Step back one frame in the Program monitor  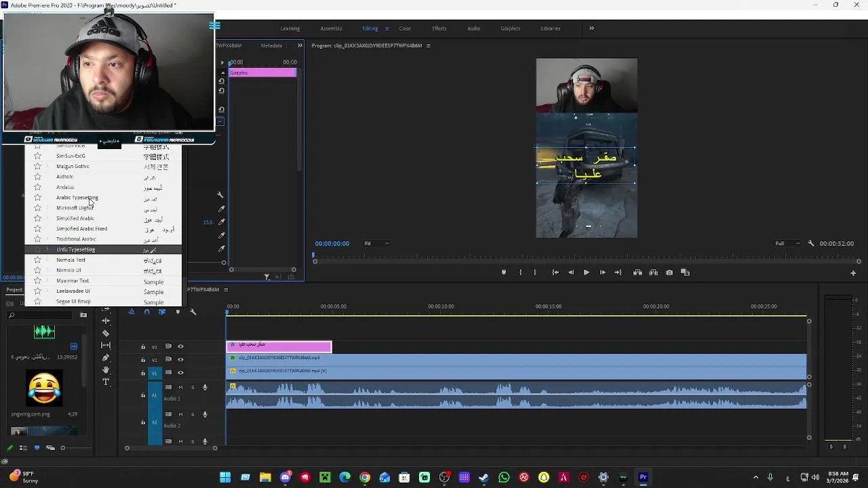(x=571, y=272)
